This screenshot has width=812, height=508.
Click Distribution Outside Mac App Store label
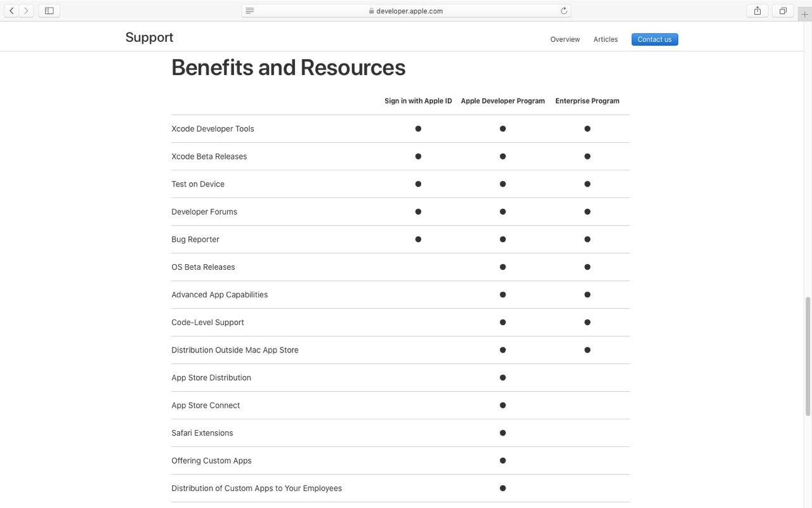tap(235, 350)
